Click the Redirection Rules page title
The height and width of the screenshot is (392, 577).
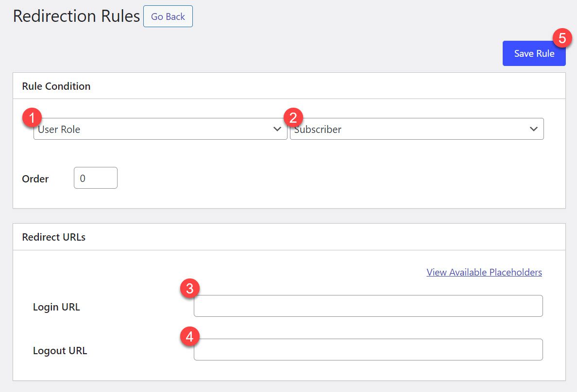[x=76, y=16]
